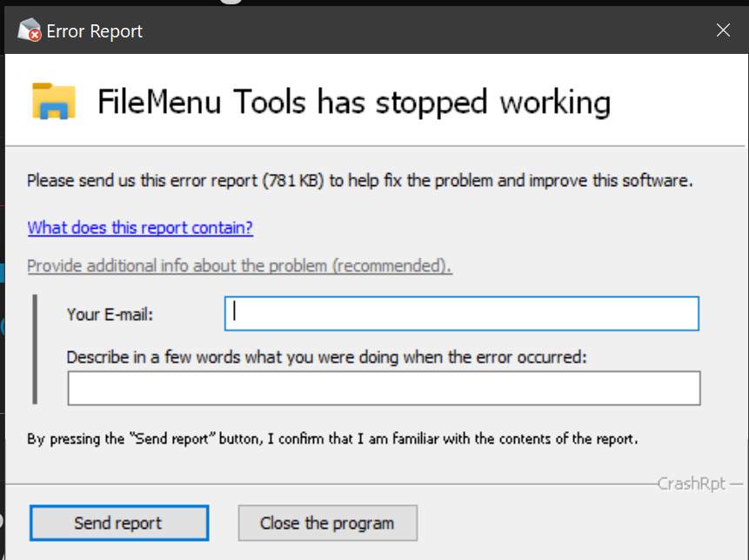749x560 pixels.
Task: Click the CrashRpt label text
Action: coord(692,483)
